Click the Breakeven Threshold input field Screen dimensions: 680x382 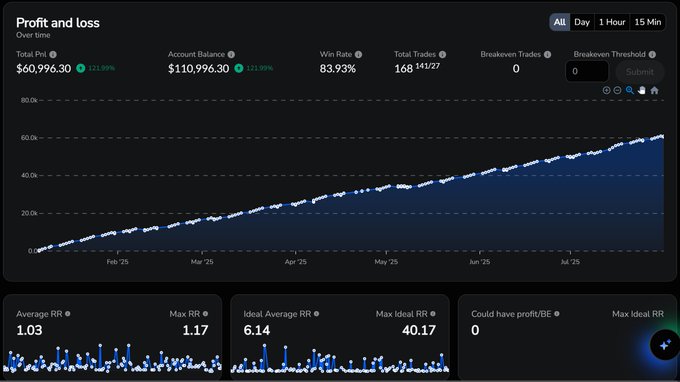tap(587, 72)
